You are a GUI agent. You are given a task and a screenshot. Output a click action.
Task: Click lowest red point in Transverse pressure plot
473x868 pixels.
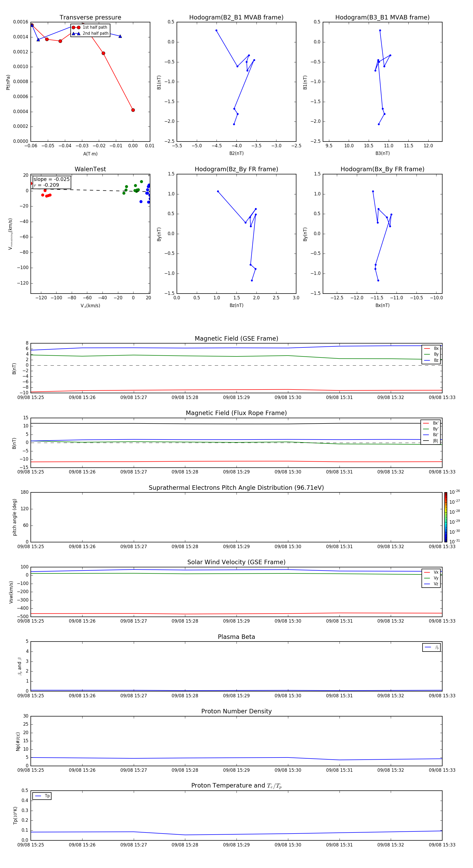click(x=133, y=110)
